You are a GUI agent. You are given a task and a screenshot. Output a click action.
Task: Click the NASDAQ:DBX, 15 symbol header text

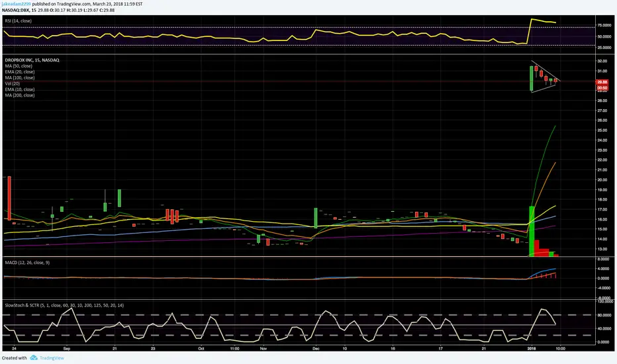tap(19, 10)
